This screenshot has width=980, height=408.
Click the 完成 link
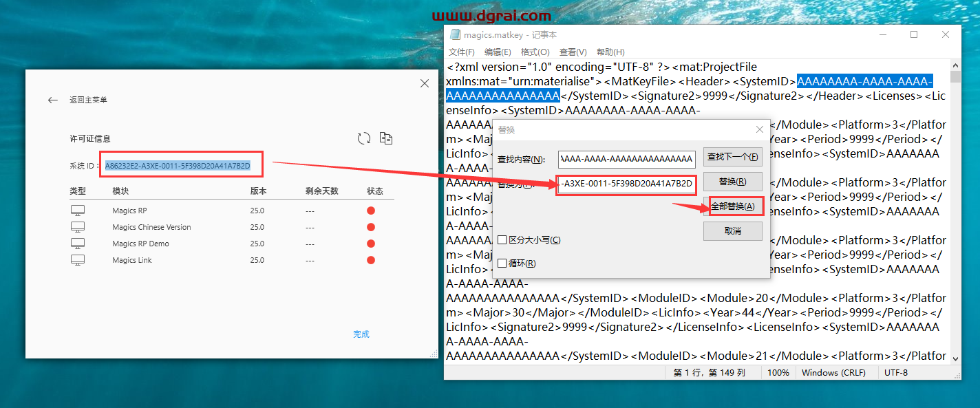pos(361,334)
